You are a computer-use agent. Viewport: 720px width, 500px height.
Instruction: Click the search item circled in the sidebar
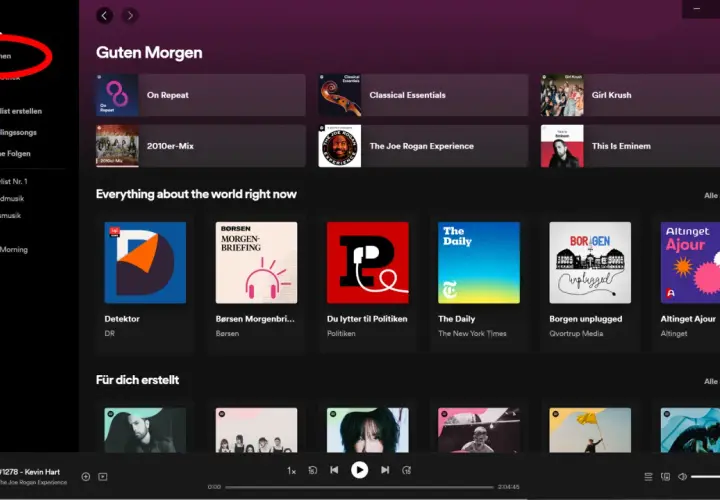point(6,56)
